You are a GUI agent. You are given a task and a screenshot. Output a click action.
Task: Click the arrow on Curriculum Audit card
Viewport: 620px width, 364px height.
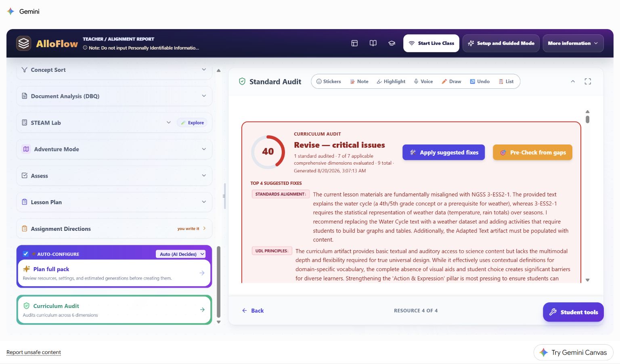tap(202, 310)
